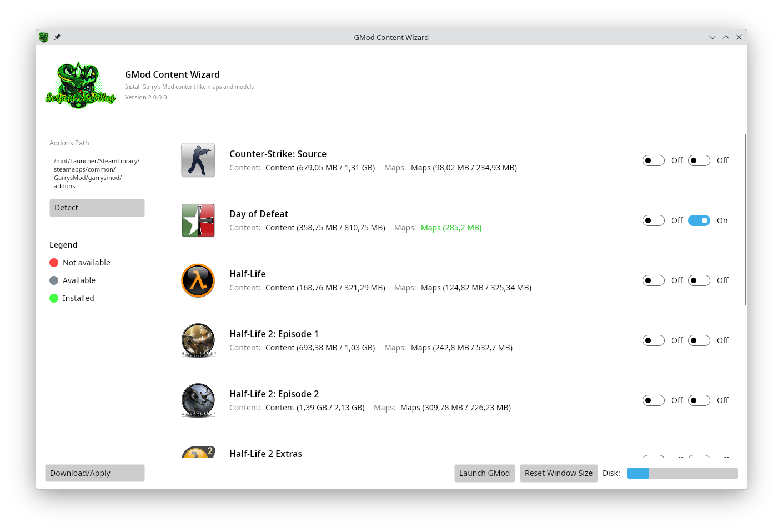Click the Half-Life 2: Episode 2 title
The height and width of the screenshot is (532, 783).
coord(274,394)
